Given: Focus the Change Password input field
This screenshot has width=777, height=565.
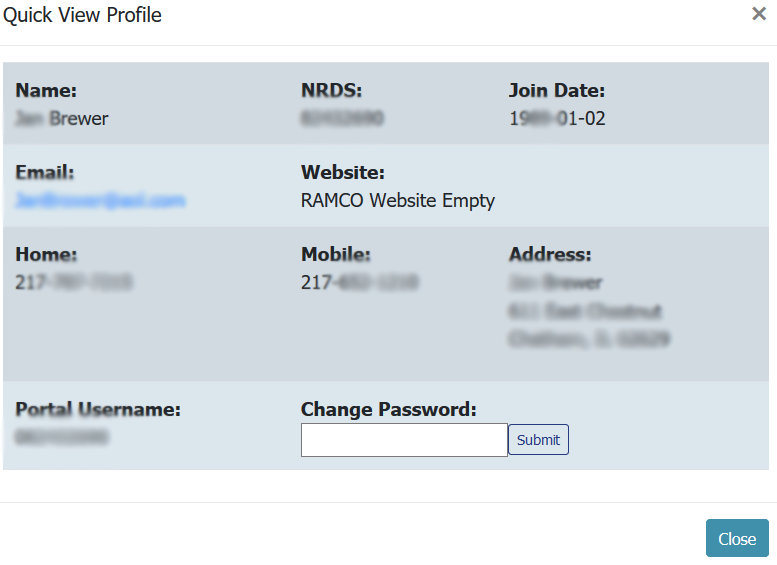Looking at the screenshot, I should tap(404, 440).
